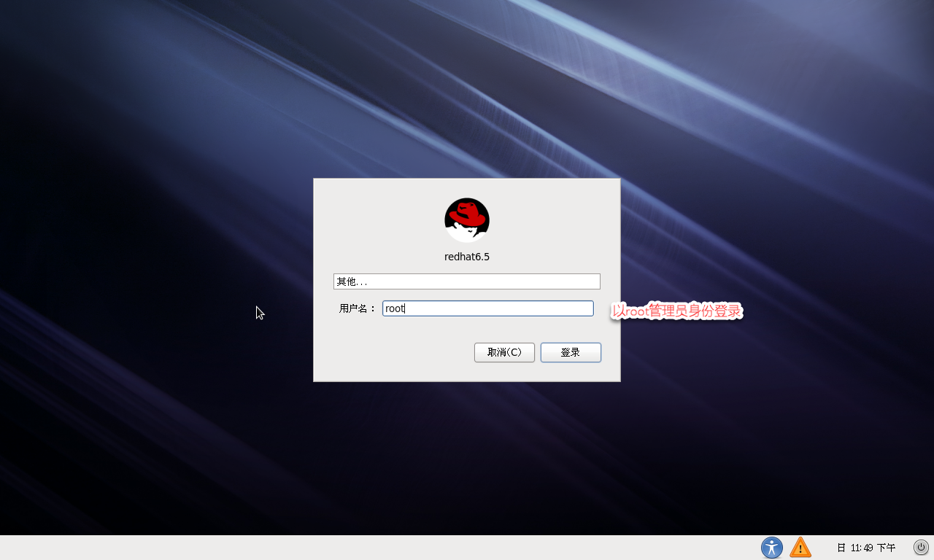Screen dimensions: 934x560
Task: Click the 登录 login button
Action: pyautogui.click(x=571, y=352)
